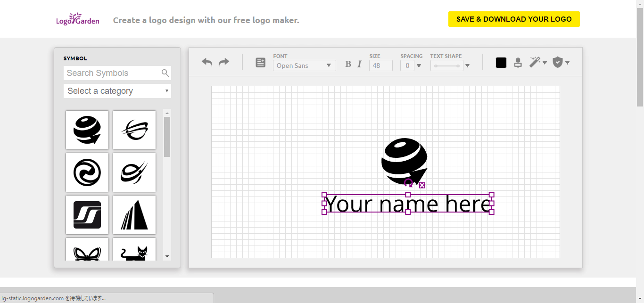Image resolution: width=644 pixels, height=303 pixels.
Task: Click the add text block icon
Action: (260, 62)
